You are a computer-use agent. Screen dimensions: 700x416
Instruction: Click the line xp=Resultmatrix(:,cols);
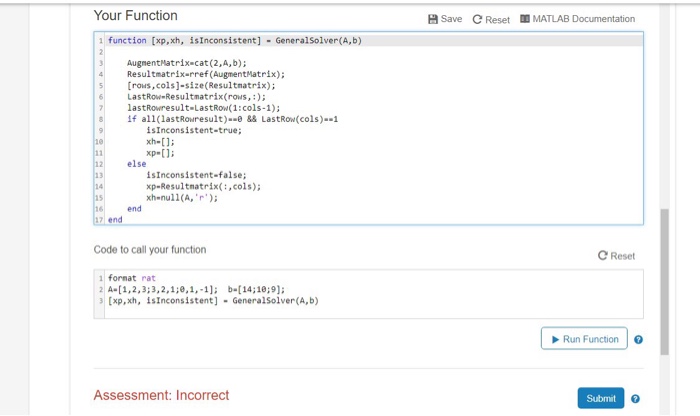point(204,186)
